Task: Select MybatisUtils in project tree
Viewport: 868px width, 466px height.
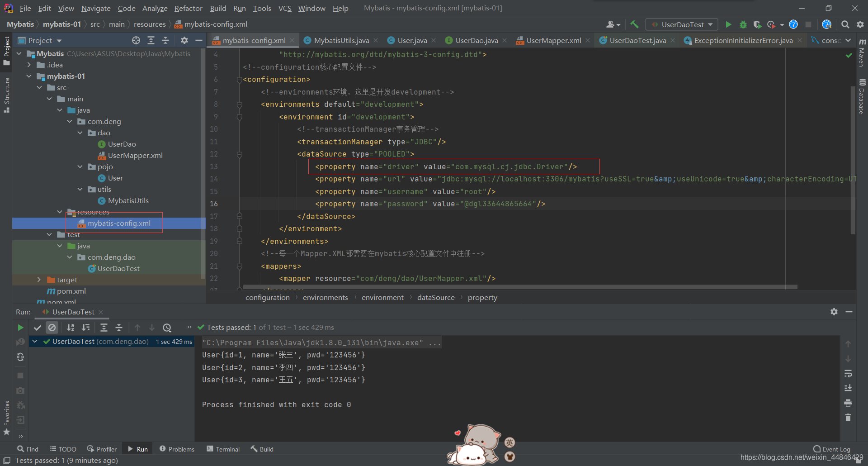Action: pos(128,200)
